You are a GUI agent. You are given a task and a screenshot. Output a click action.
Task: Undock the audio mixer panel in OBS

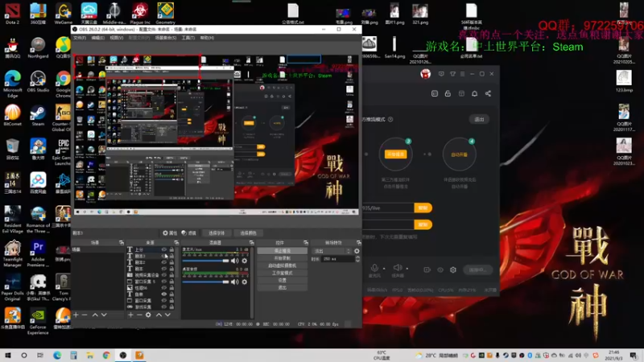pos(251,243)
